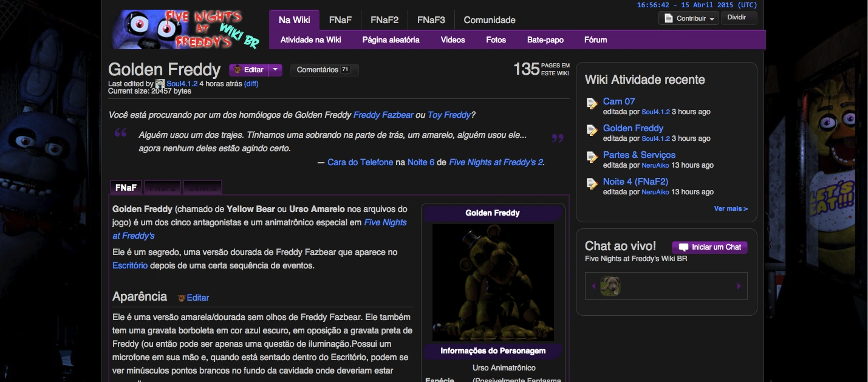Open the (diff) link

tap(251, 84)
